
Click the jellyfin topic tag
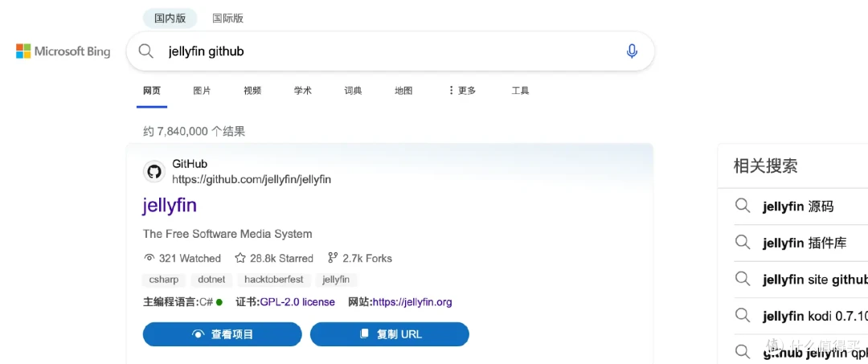[336, 280]
